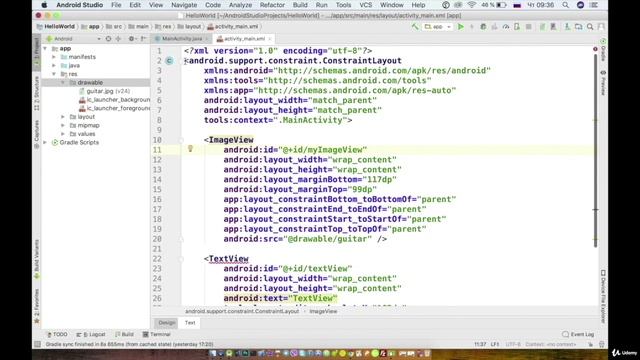Click macOS Spotlight search icon
This screenshot has height=360, width=640.
pos(565,5)
